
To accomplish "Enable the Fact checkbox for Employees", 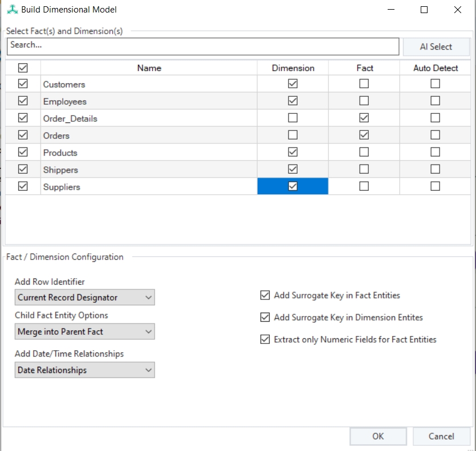I will pos(364,101).
